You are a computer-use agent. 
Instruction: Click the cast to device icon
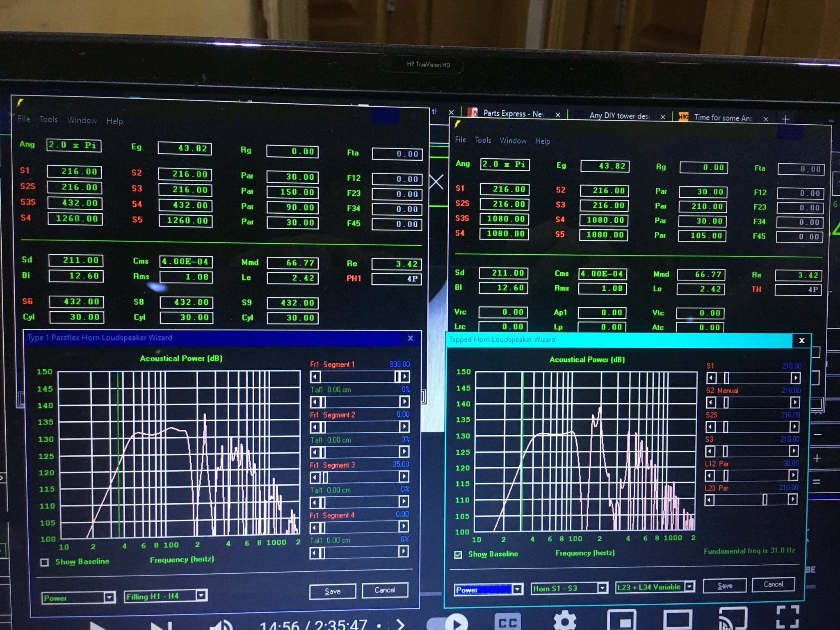tap(733, 619)
